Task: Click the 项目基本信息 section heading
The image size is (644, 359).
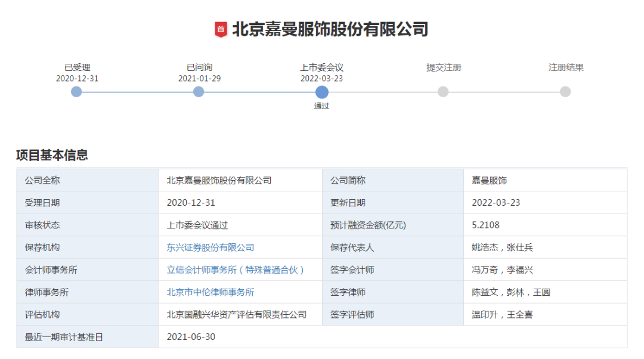Action: (52, 155)
